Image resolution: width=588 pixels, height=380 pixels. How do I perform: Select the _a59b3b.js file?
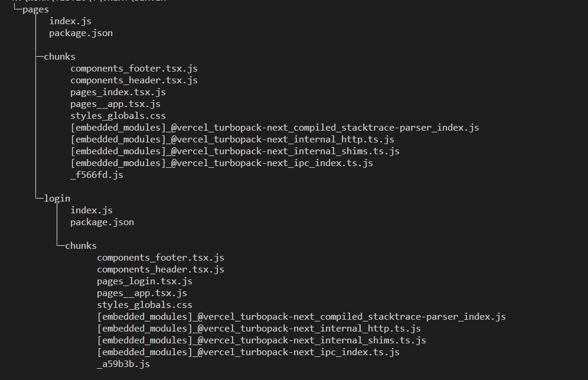coord(123,364)
